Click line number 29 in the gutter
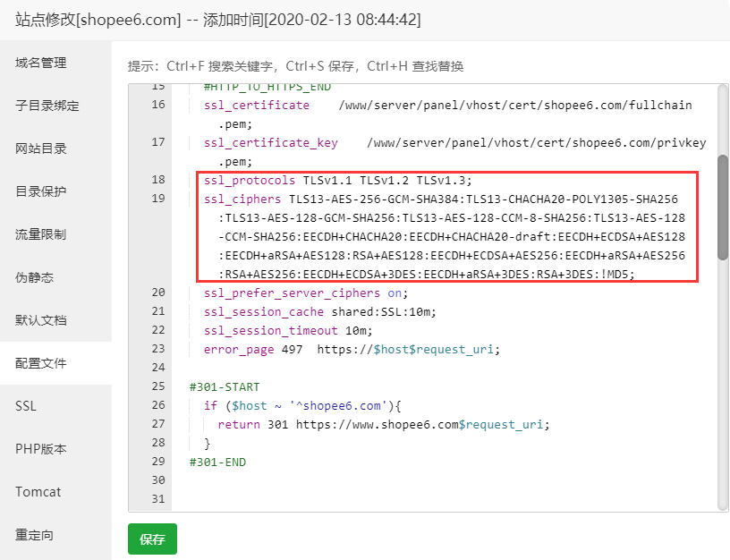 click(x=158, y=462)
